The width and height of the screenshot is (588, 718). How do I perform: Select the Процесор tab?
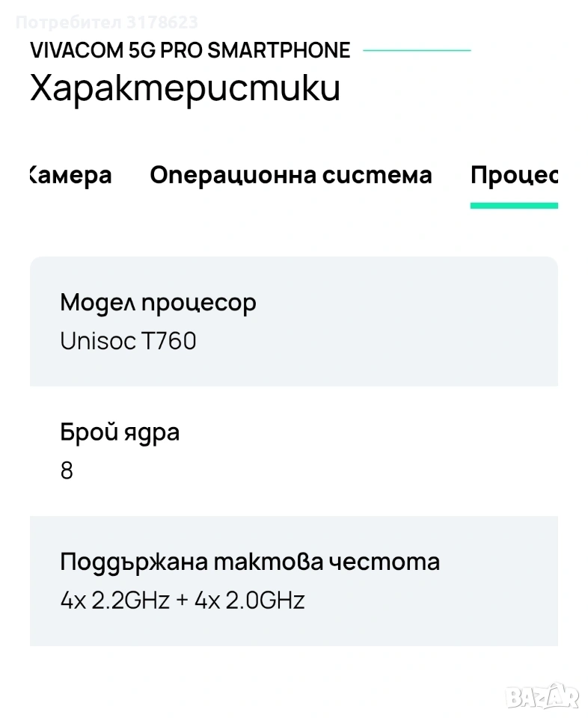(514, 176)
